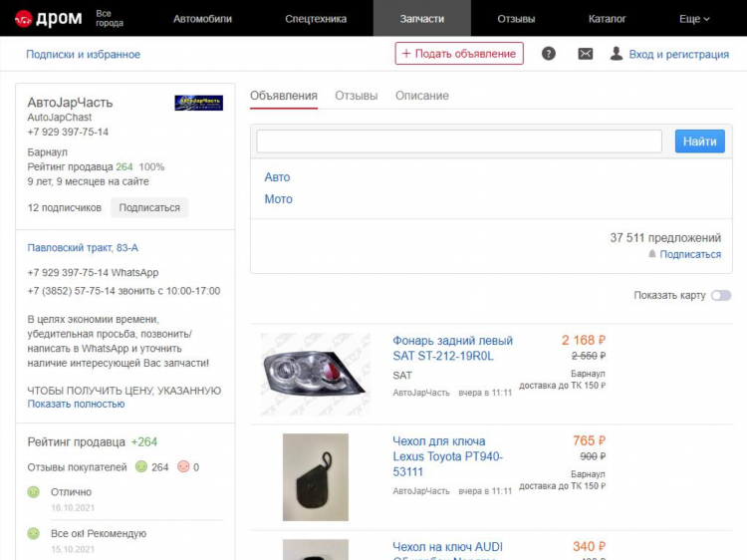This screenshot has width=747, height=560.
Task: Select the Запчасти menu item
Action: tap(422, 19)
